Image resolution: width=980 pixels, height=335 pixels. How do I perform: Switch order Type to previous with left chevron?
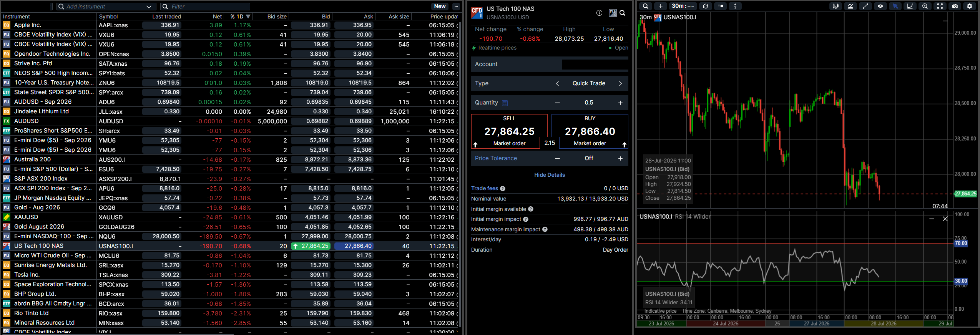click(x=557, y=83)
